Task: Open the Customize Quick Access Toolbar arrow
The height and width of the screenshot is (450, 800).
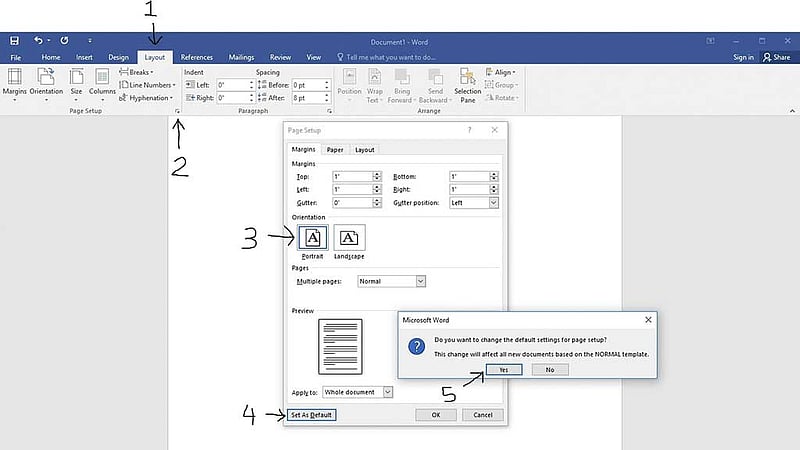Action: (90, 40)
